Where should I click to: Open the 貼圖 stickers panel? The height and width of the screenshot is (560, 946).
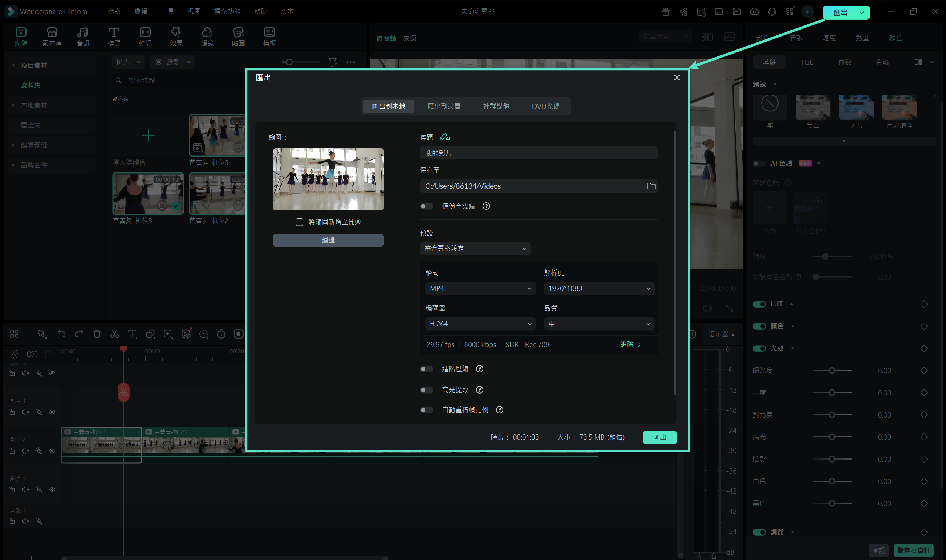pyautogui.click(x=238, y=37)
